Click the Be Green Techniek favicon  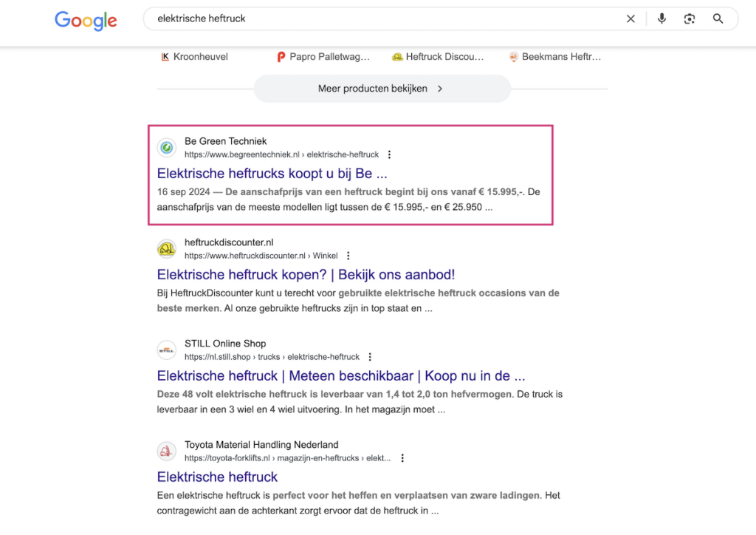tap(167, 148)
